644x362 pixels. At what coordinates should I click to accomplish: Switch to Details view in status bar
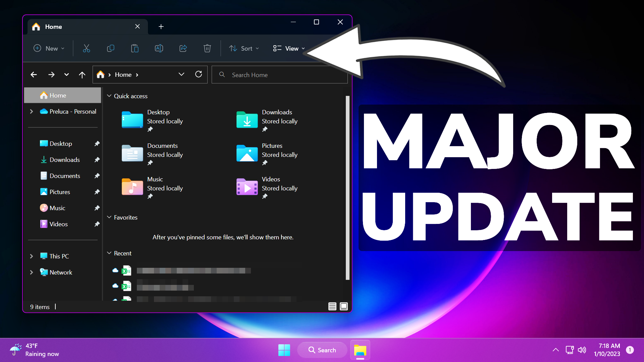tap(332, 306)
